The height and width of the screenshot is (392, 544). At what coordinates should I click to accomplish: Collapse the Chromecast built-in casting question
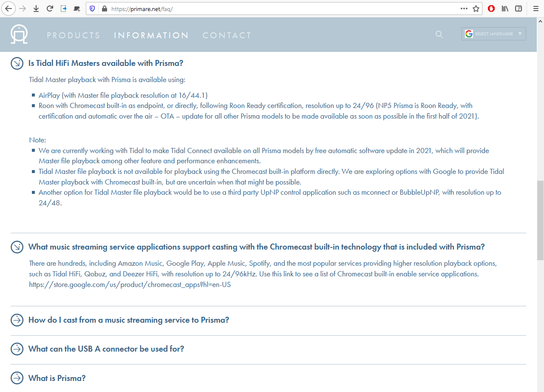(17, 247)
